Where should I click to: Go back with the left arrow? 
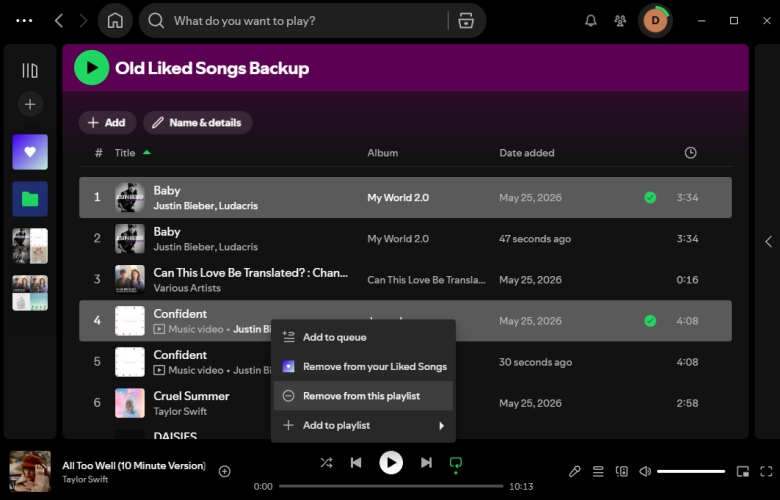tap(59, 20)
